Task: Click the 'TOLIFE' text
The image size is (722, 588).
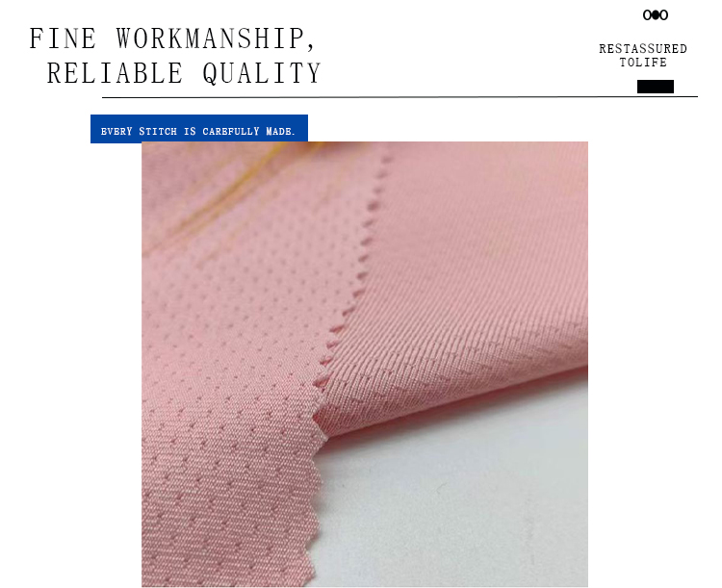Action: pyautogui.click(x=643, y=63)
